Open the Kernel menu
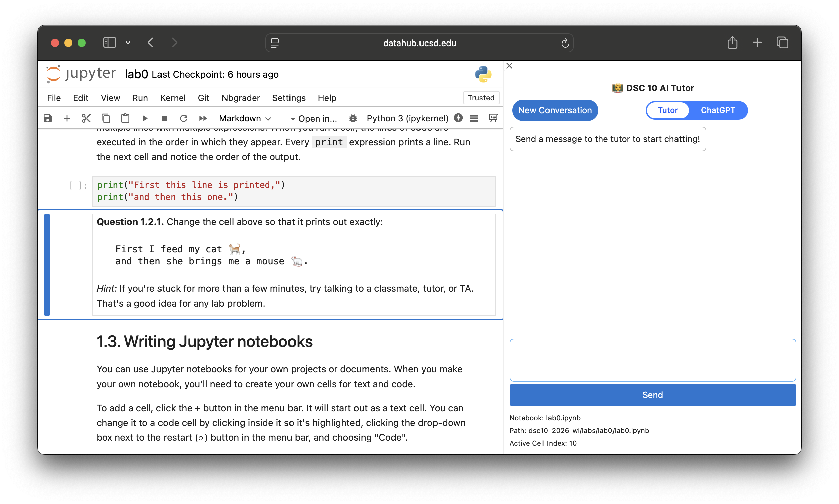 pos(173,98)
